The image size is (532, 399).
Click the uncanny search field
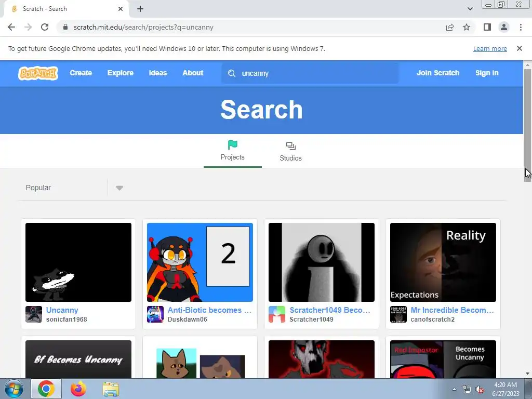coord(310,73)
